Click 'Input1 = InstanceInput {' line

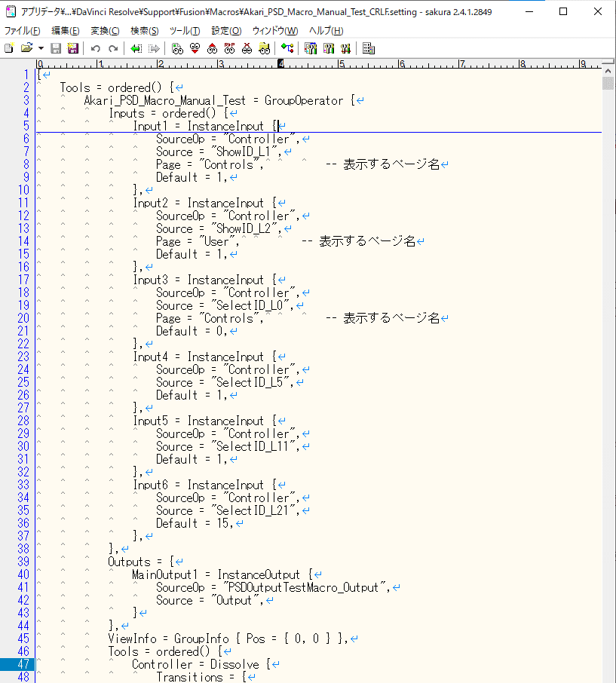205,127
